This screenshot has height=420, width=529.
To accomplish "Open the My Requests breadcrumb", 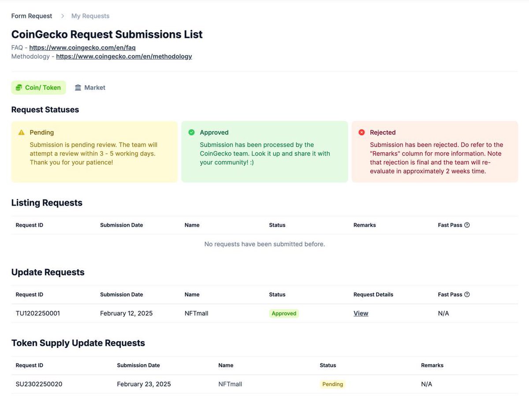I will pyautogui.click(x=90, y=16).
